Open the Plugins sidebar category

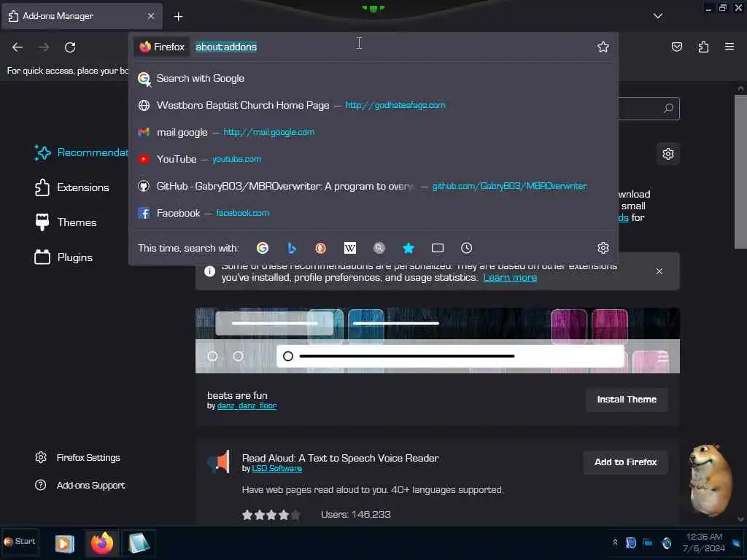[64, 257]
